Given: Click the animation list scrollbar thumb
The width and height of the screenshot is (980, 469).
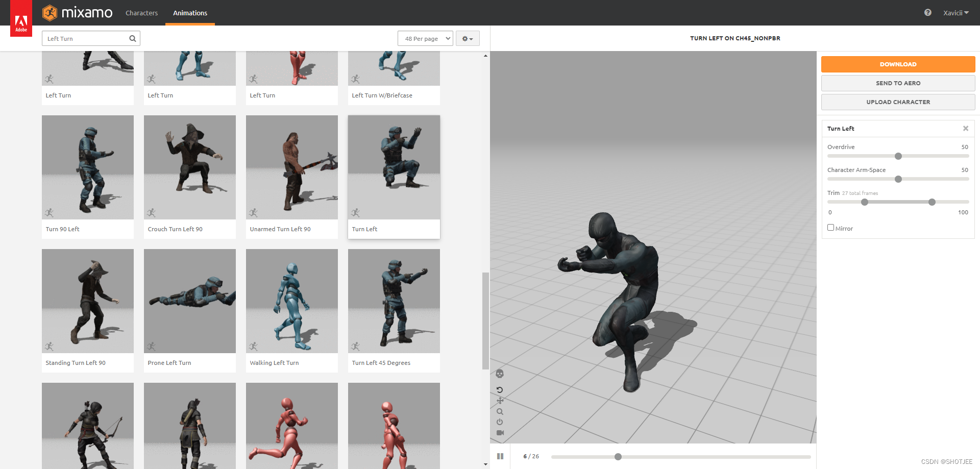Looking at the screenshot, I should [485, 321].
